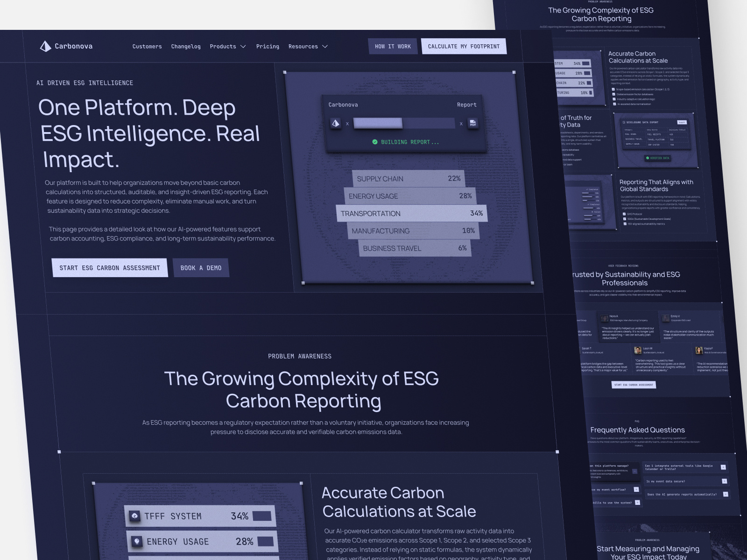
Task: Expand the 'Is my event data secure?' FAQ
Action: click(x=724, y=481)
